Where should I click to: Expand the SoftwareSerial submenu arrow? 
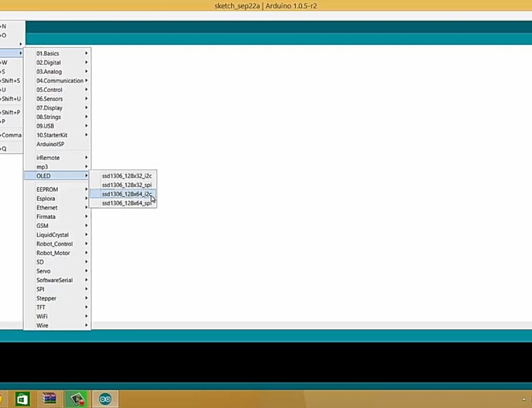pyautogui.click(x=86, y=280)
